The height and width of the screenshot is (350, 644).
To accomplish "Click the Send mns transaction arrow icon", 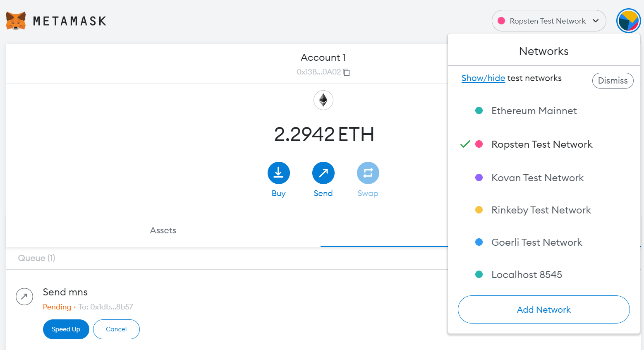I will pyautogui.click(x=24, y=297).
